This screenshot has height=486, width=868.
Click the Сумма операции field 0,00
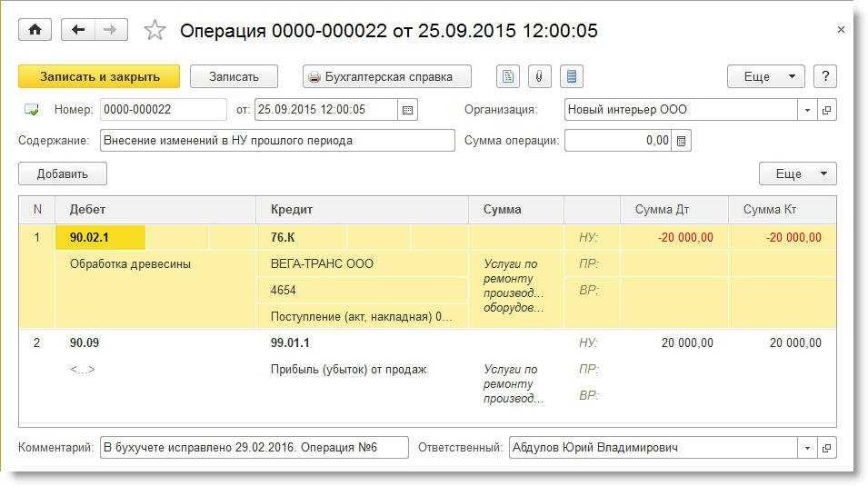[618, 141]
